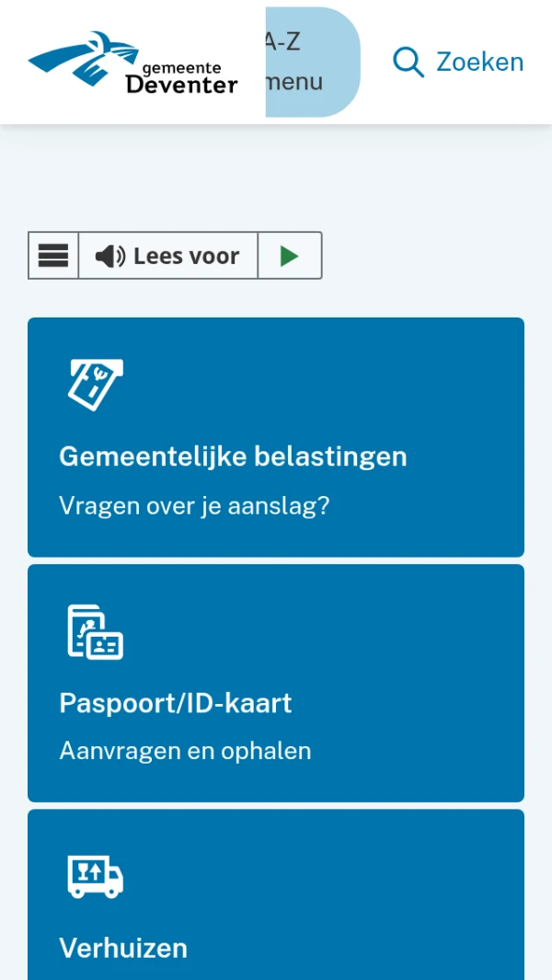Click the moving truck icon
This screenshot has width=552, height=980.
pos(95,876)
